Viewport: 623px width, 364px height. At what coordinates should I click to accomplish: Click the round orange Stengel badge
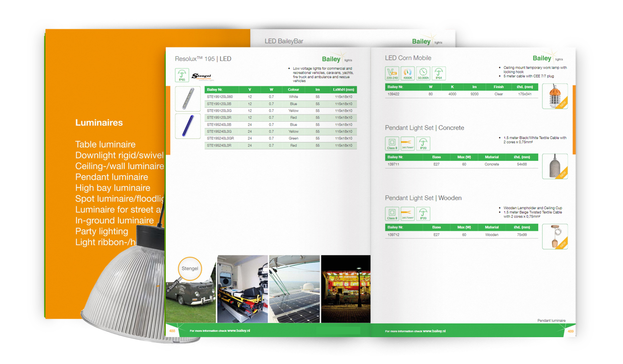190,269
